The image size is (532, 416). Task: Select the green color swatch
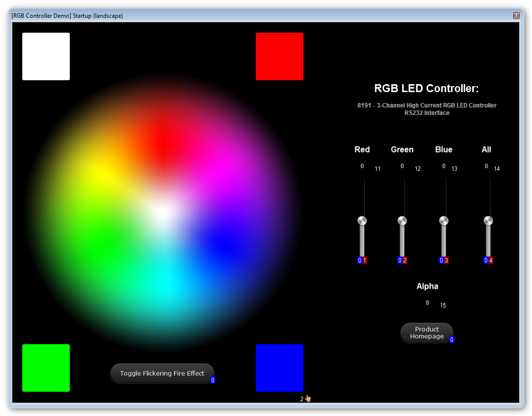tap(46, 368)
